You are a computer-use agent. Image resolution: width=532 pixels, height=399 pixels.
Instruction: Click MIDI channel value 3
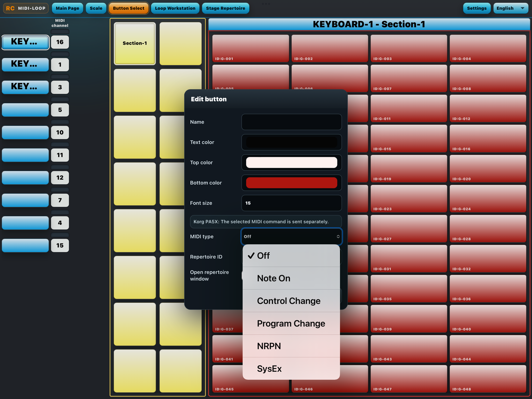[x=60, y=87]
